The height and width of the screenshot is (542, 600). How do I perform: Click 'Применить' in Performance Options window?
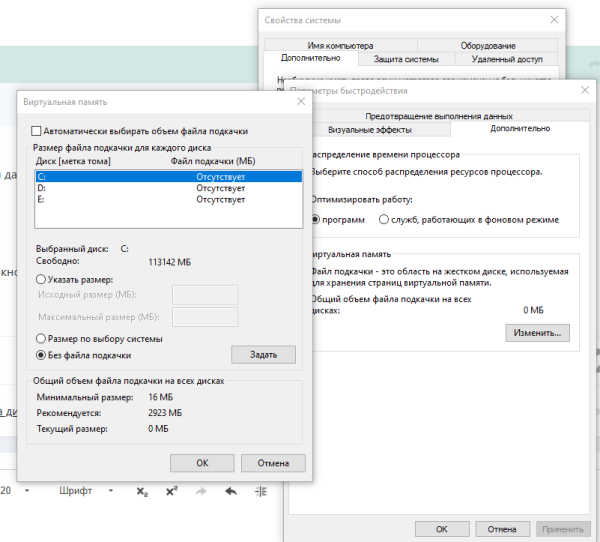coord(562,529)
